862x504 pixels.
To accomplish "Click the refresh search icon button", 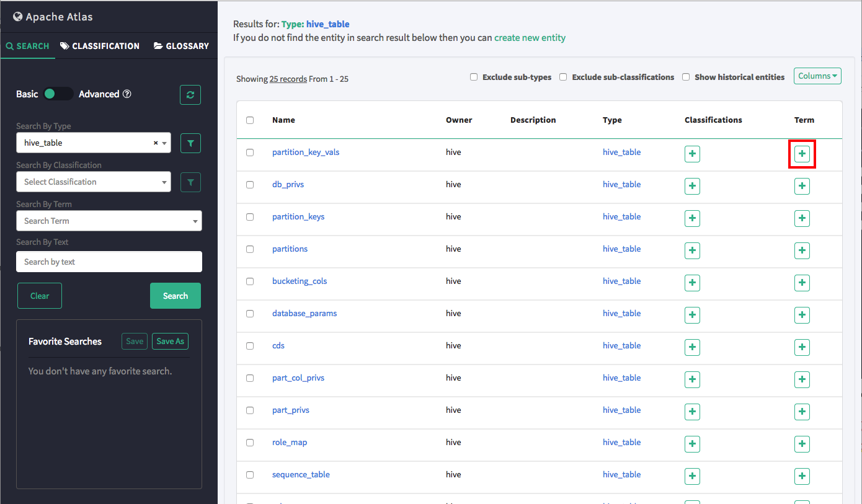I will [x=190, y=95].
